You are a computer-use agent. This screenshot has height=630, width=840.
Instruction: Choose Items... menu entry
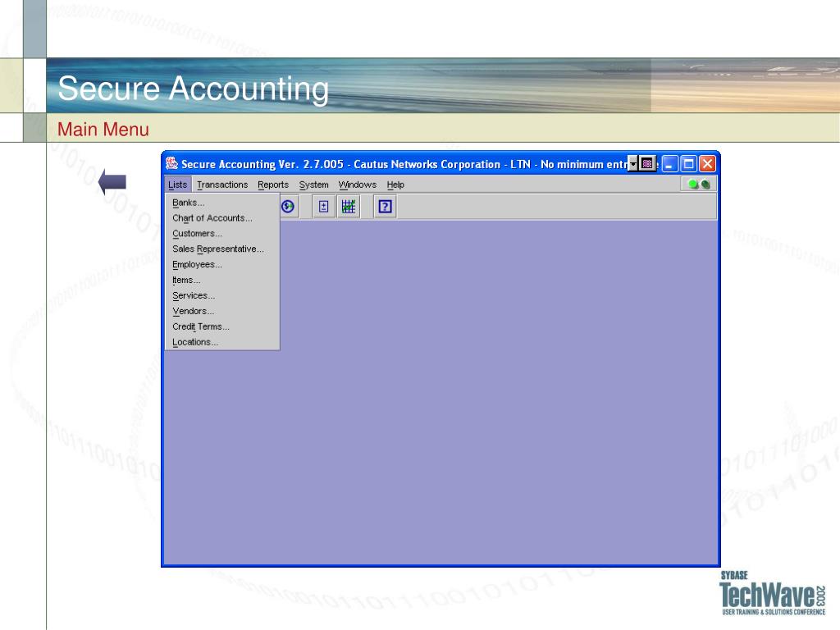click(x=222, y=281)
